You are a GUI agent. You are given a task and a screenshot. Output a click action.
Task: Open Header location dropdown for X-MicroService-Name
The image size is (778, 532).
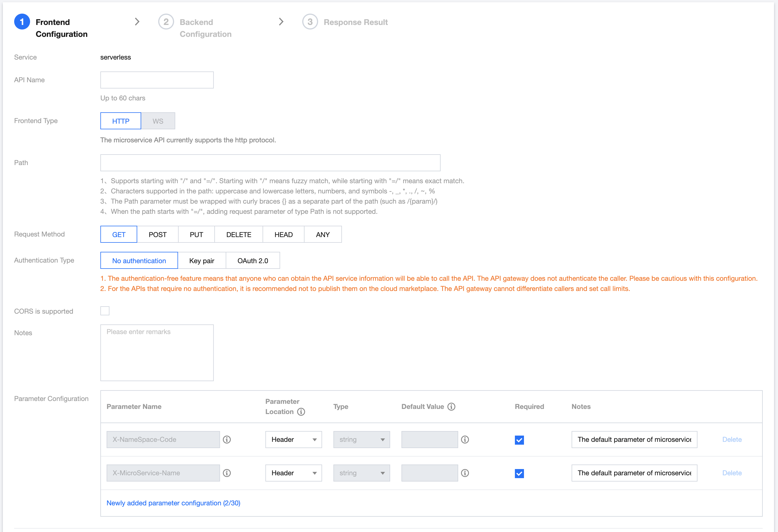tap(293, 473)
